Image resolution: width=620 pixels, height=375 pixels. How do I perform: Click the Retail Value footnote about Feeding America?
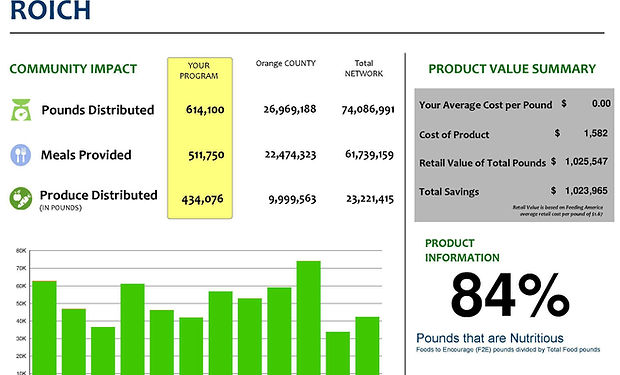pyautogui.click(x=558, y=210)
